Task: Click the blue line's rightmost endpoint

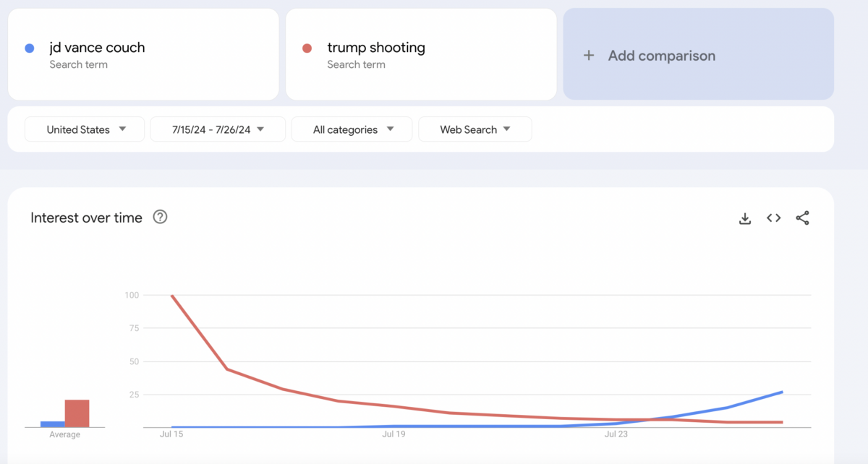Action: [782, 392]
